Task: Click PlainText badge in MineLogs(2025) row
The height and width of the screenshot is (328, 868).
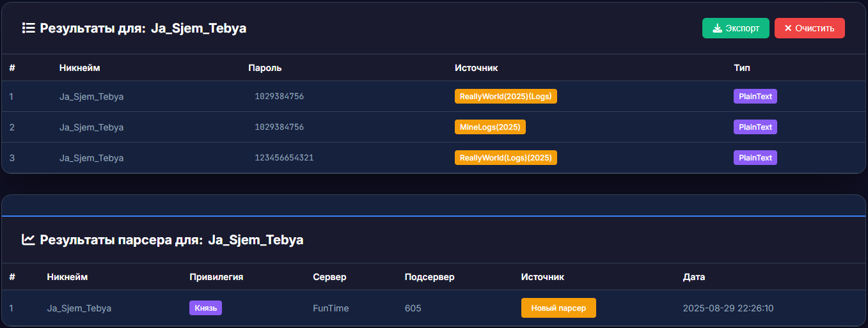Action: pos(755,127)
